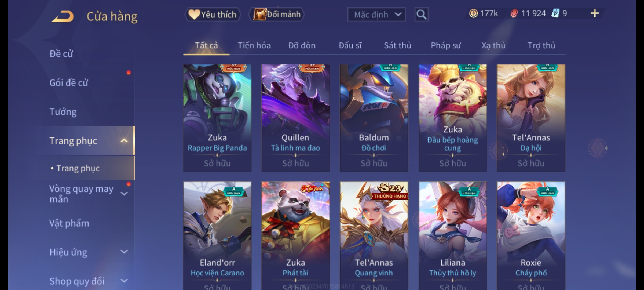Select the Pháp sư category tab

pos(445,45)
